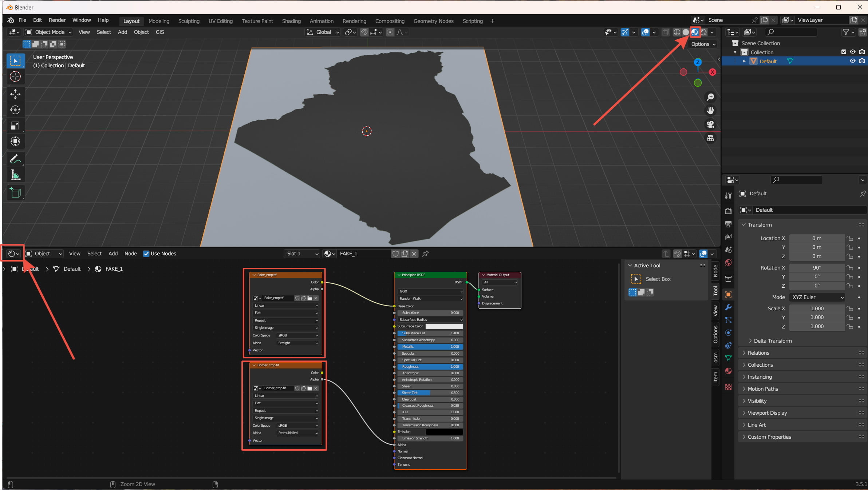Choose the combined Transform tool
This screenshot has width=868, height=490.
tap(15, 141)
